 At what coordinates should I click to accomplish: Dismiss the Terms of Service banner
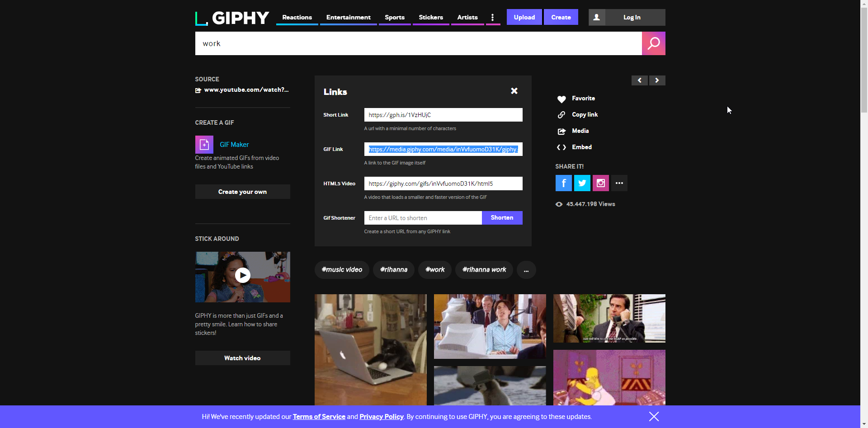654,416
